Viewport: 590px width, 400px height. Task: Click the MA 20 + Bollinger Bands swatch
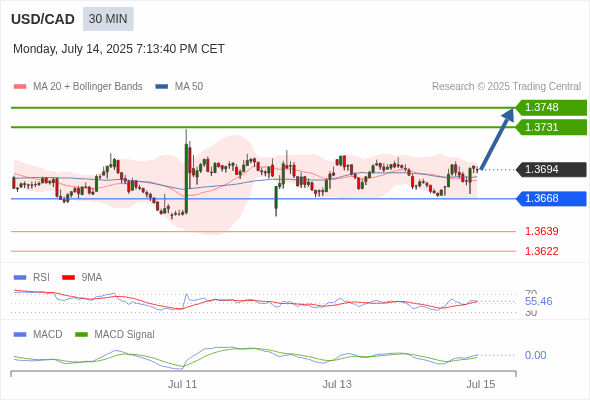point(20,87)
